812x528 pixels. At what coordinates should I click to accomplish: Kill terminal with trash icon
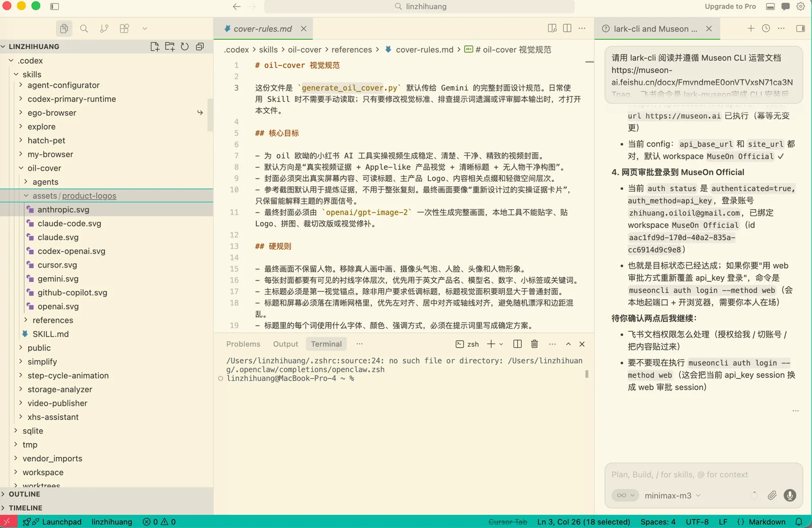coord(534,344)
